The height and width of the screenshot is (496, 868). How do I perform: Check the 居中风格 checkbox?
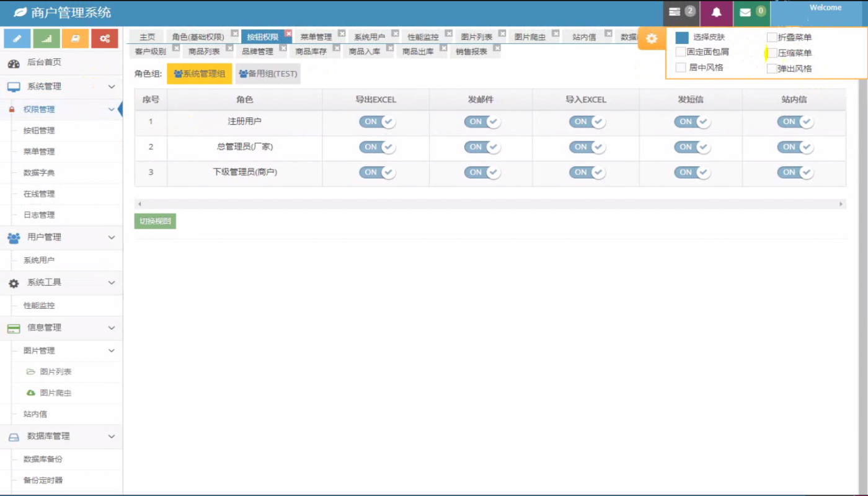point(681,68)
